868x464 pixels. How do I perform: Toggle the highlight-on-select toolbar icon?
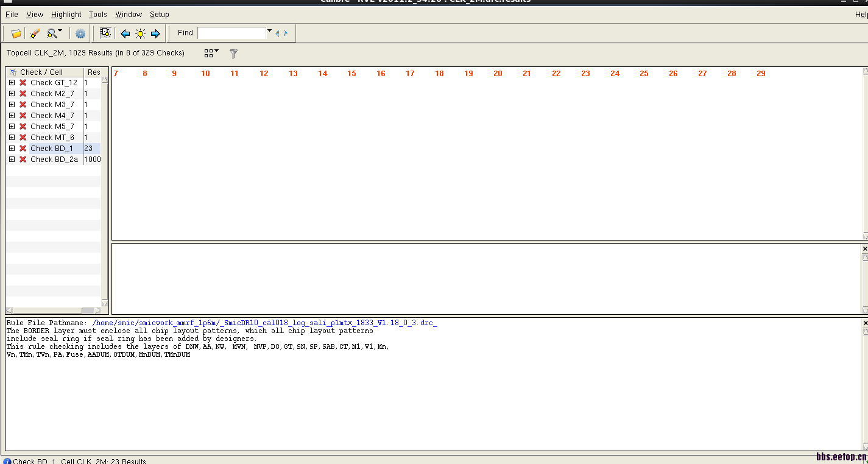tap(105, 33)
